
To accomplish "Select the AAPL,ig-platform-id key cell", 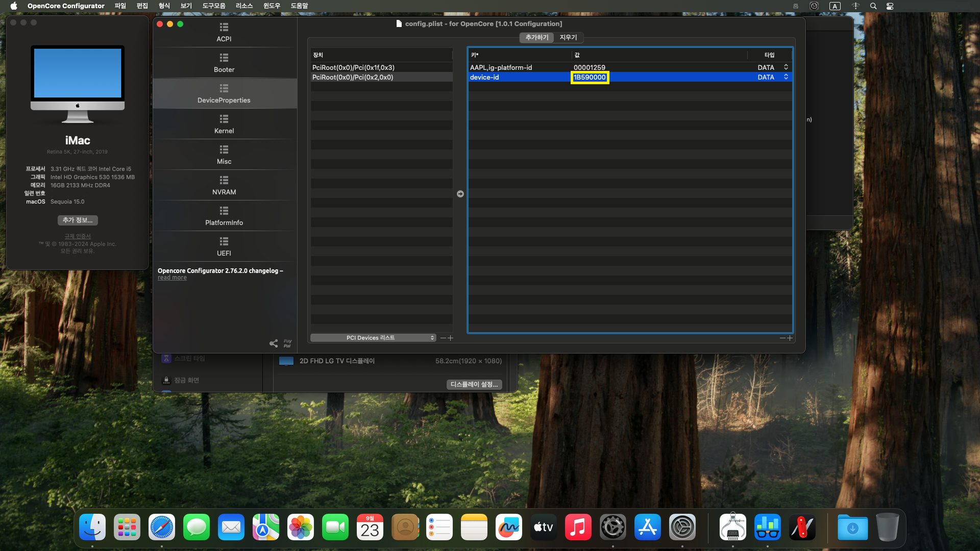I will point(519,67).
